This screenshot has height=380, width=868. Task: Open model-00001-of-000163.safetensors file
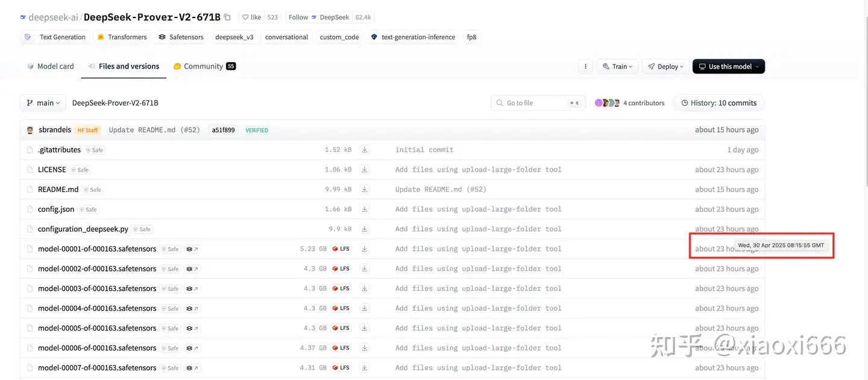[x=97, y=249]
